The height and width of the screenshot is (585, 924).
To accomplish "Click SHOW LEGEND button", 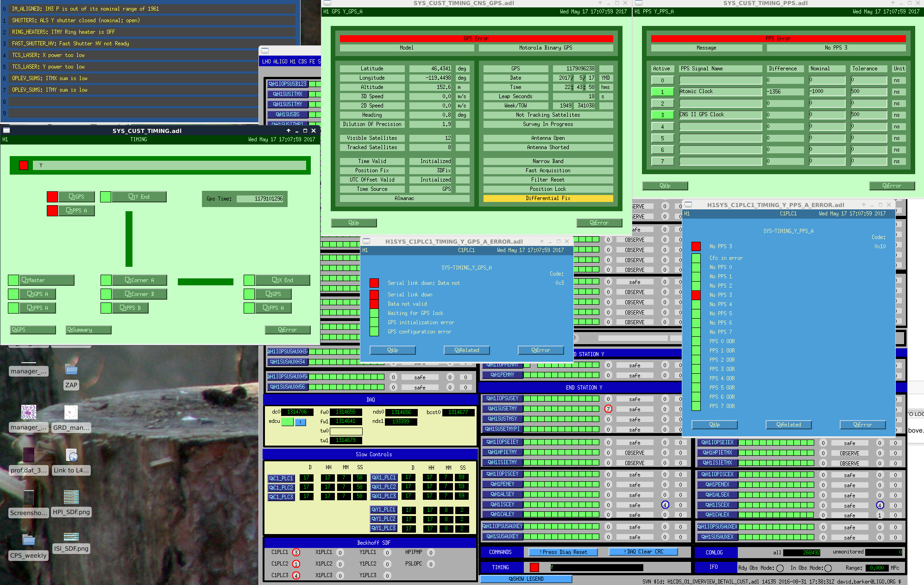I will [x=527, y=579].
